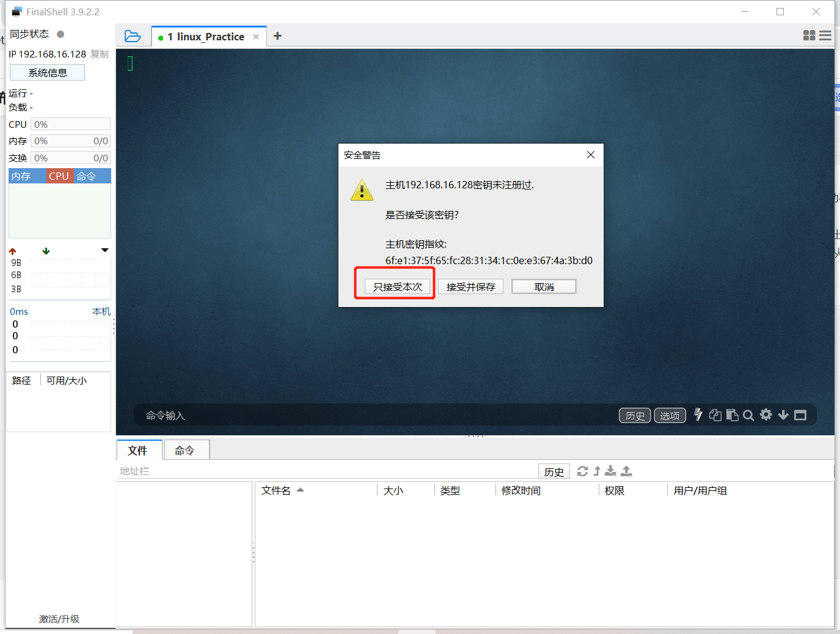Open the connection manager folder icon
This screenshot has height=634, width=840.
coord(133,35)
